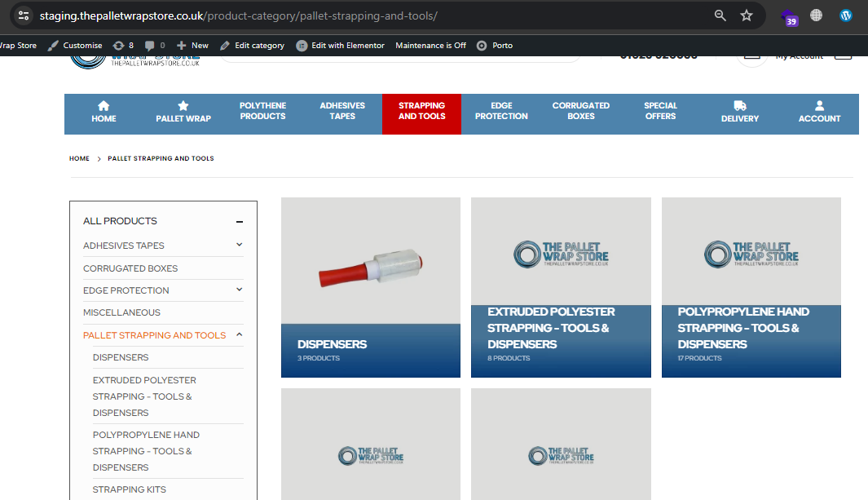Image resolution: width=868 pixels, height=500 pixels.
Task: Click Edit category in admin bar
Action: (253, 46)
